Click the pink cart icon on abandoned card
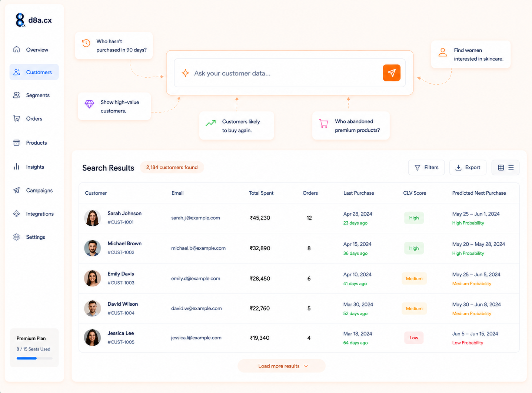 pyautogui.click(x=323, y=123)
